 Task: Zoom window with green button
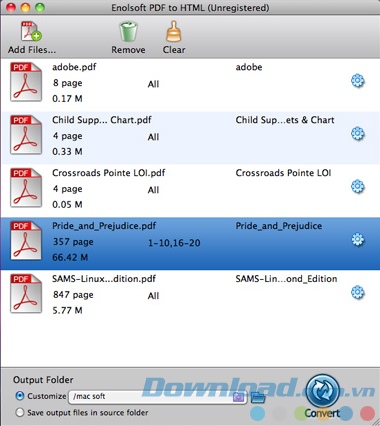(x=40, y=7)
